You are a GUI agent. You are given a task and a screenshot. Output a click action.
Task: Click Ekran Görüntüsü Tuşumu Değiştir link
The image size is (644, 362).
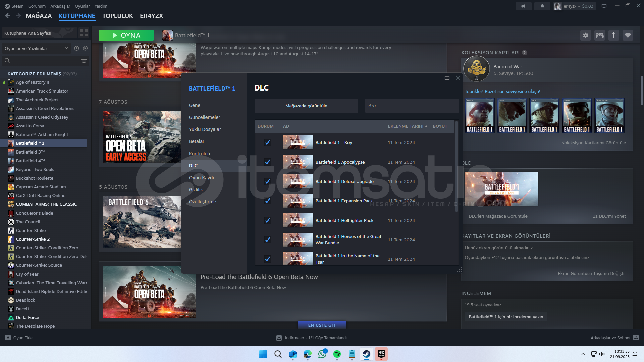pyautogui.click(x=592, y=274)
